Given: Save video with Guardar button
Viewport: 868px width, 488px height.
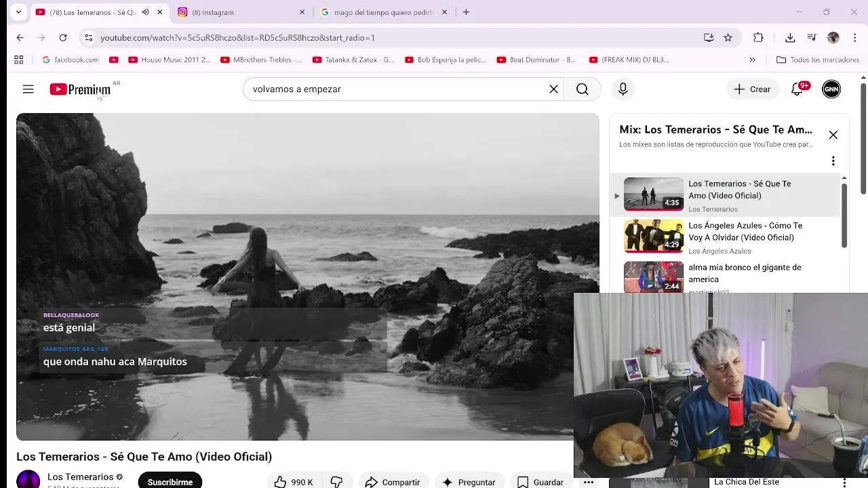Looking at the screenshot, I should (x=540, y=482).
